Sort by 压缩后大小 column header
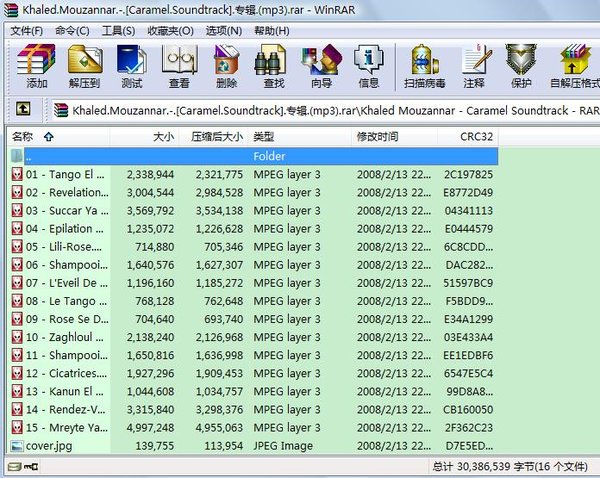 214,137
